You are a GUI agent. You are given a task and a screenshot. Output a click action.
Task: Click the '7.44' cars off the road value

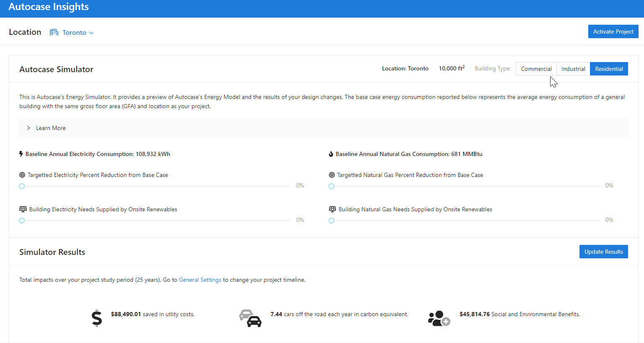point(277,314)
